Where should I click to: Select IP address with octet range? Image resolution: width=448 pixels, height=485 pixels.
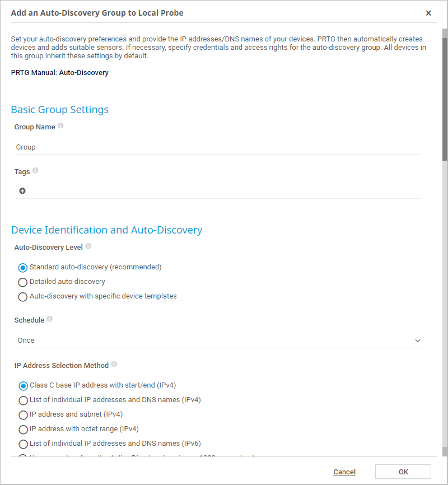pyautogui.click(x=23, y=430)
